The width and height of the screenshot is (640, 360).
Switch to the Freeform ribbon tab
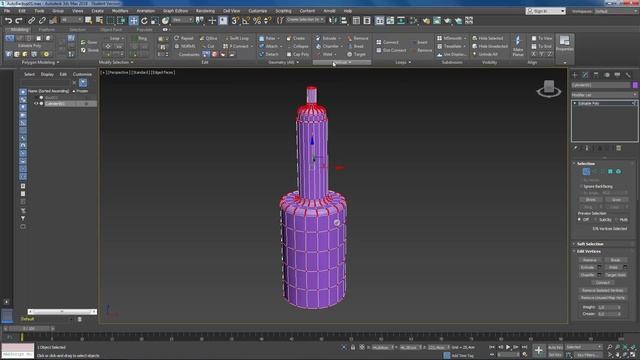[x=47, y=30]
